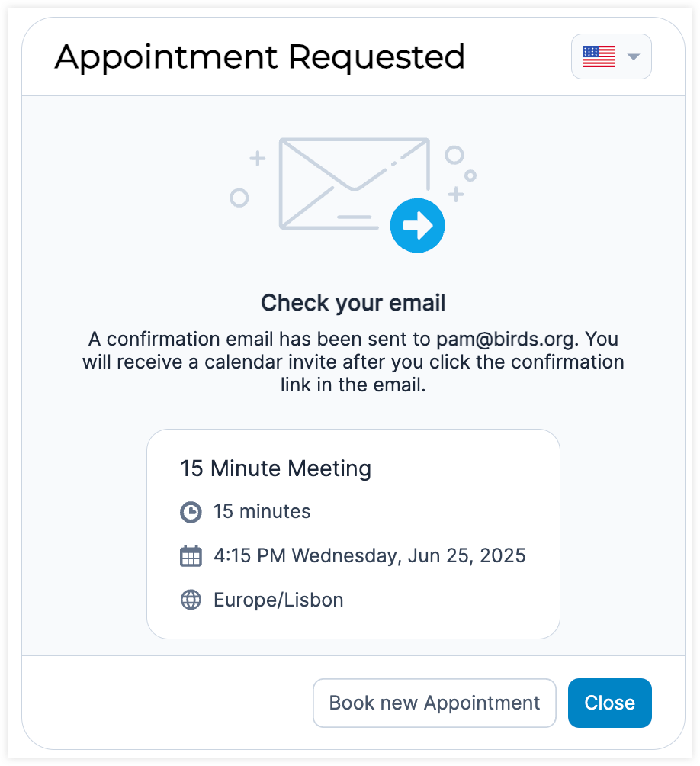Click the meeting time 4:15 PM Wednesday
The image size is (700, 766).
(x=369, y=556)
